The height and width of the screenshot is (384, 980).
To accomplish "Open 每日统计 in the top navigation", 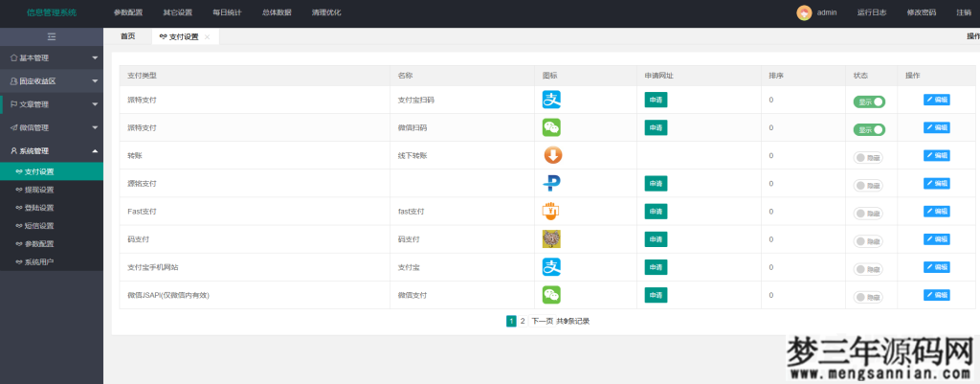I will tap(225, 12).
